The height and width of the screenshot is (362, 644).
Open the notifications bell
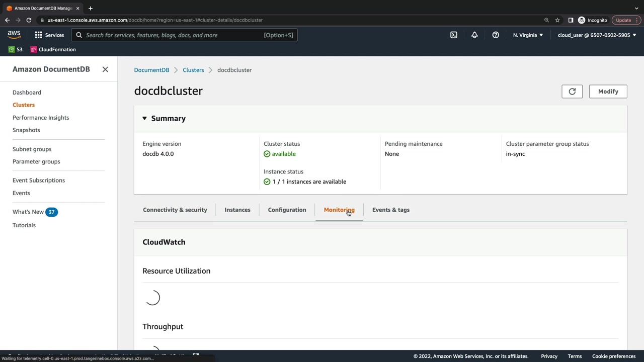474,35
